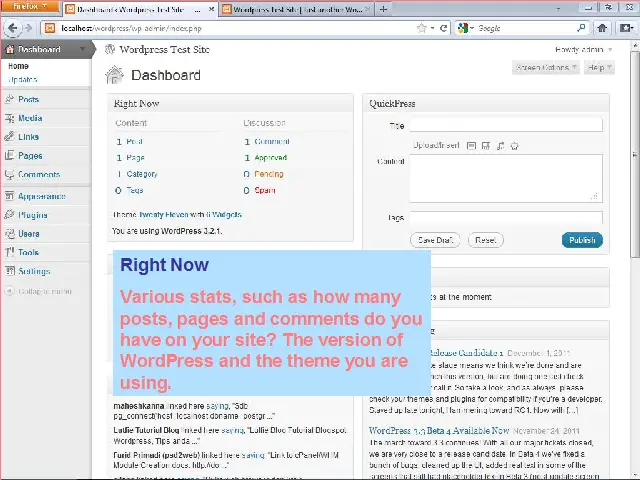Click the Posts pushpin icon in sidebar
Viewport: 640px width, 480px height.
coord(9,99)
